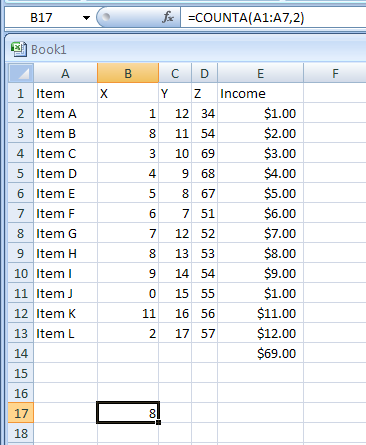Click the income cell '$11.00'
This screenshot has height=445, width=366.
pos(260,313)
